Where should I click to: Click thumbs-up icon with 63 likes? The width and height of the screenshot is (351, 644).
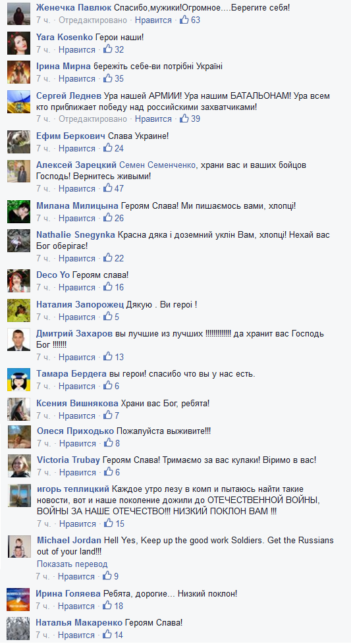pyautogui.click(x=184, y=19)
